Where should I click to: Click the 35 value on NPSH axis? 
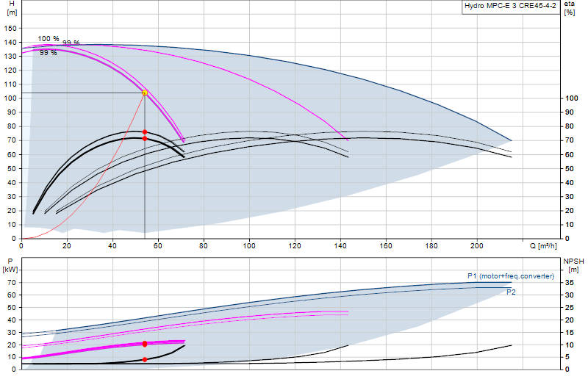pos(569,283)
